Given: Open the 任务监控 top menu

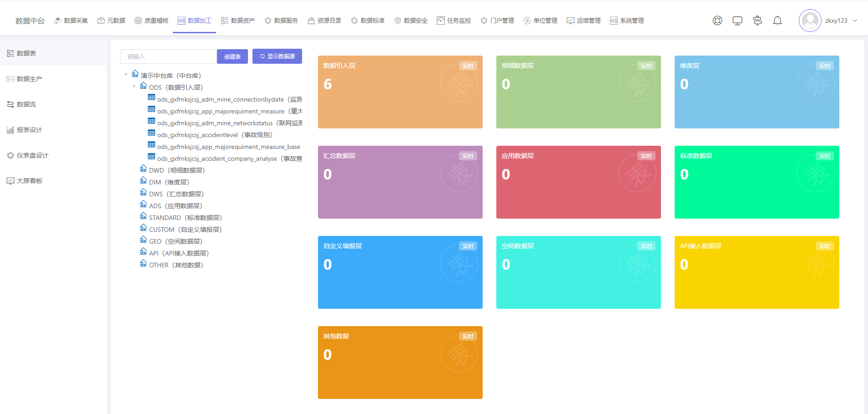Looking at the screenshot, I should click(454, 20).
